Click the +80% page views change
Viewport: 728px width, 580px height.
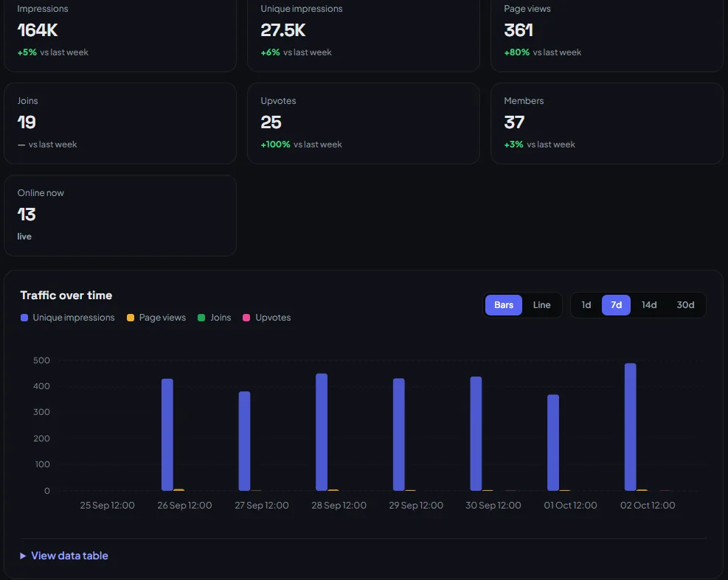pyautogui.click(x=517, y=52)
